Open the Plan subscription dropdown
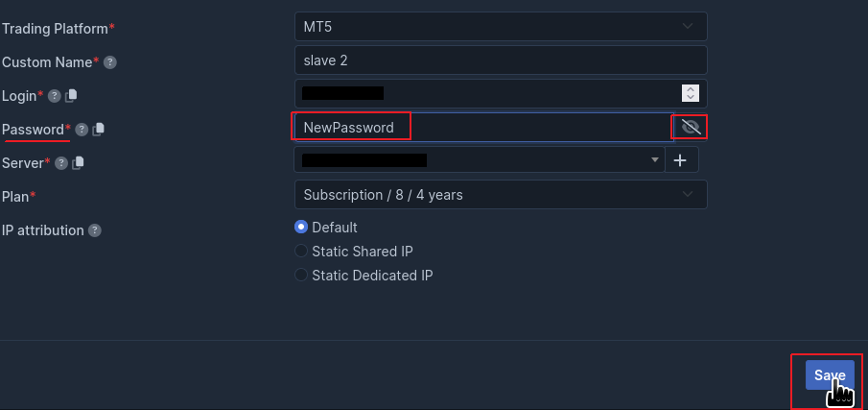The width and height of the screenshot is (868, 410). click(x=500, y=195)
